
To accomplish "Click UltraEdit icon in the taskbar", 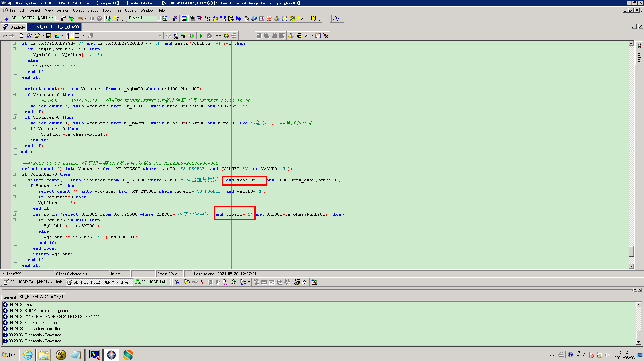I will [61, 355].
